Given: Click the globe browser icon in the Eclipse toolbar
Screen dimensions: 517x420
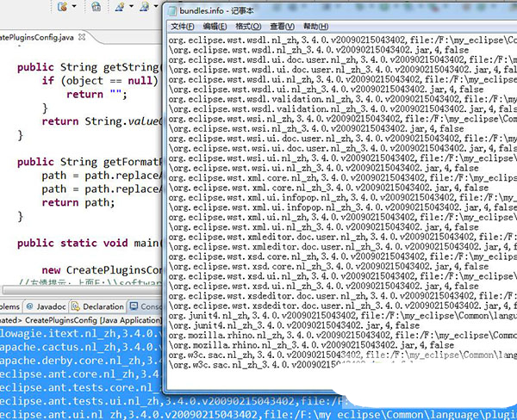Looking at the screenshot, I should point(96,6).
